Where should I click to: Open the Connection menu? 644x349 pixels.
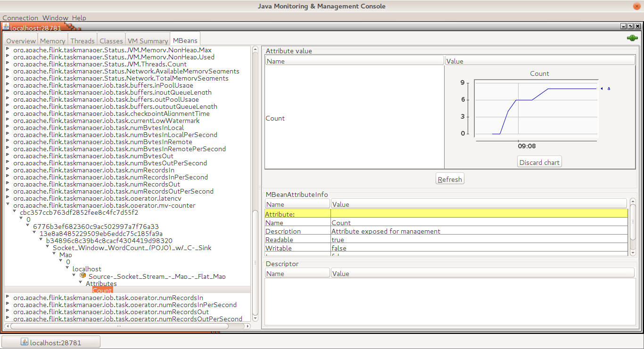pos(20,18)
